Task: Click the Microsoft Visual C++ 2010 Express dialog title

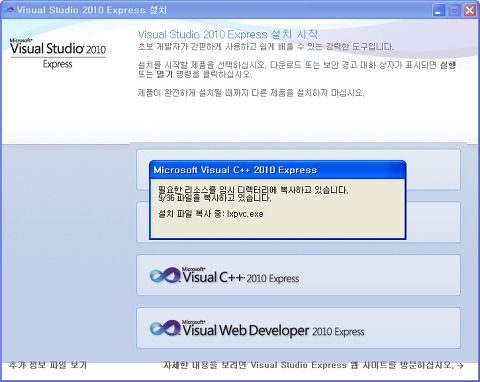Action: 235,170
